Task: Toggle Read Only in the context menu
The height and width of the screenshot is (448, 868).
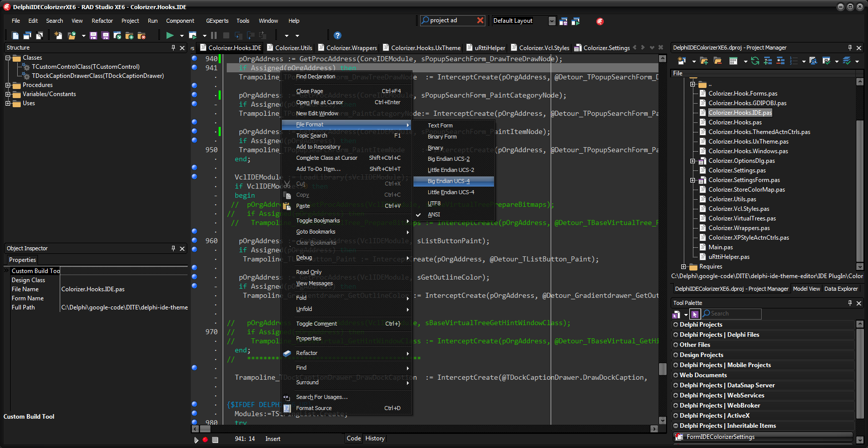Action: [x=346, y=272]
